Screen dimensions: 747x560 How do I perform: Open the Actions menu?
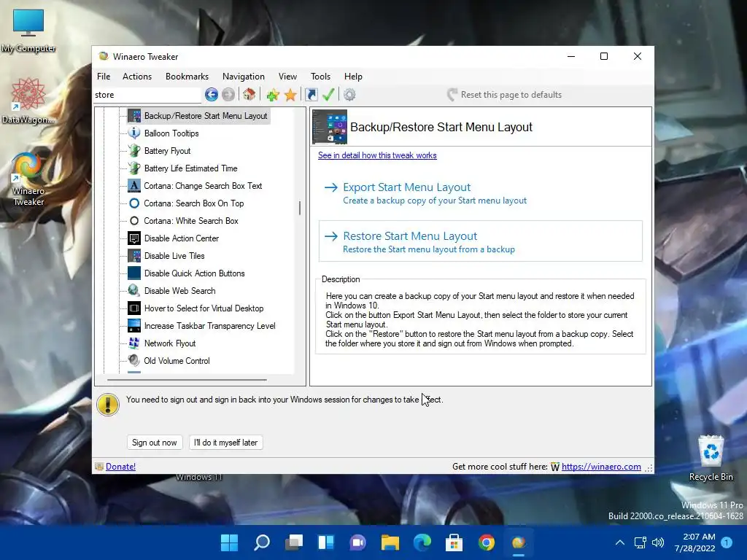[x=137, y=77]
